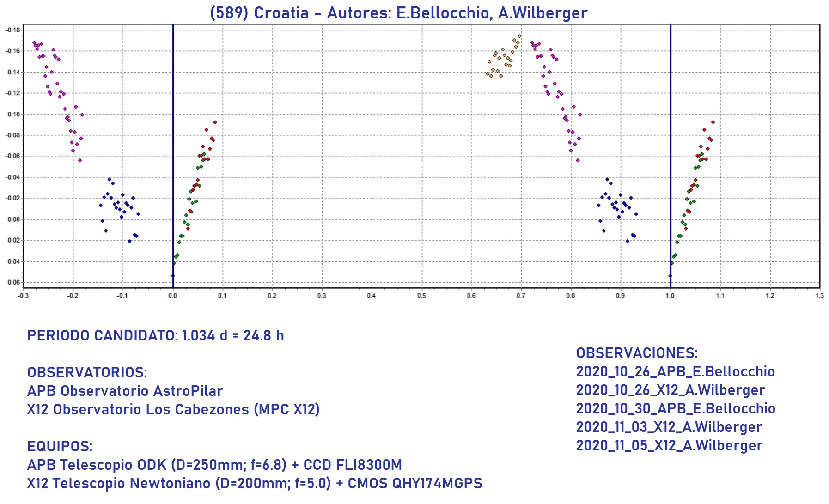Click the vertical blue line at phase 0.0
This screenshot has width=829, height=504.
[173, 139]
